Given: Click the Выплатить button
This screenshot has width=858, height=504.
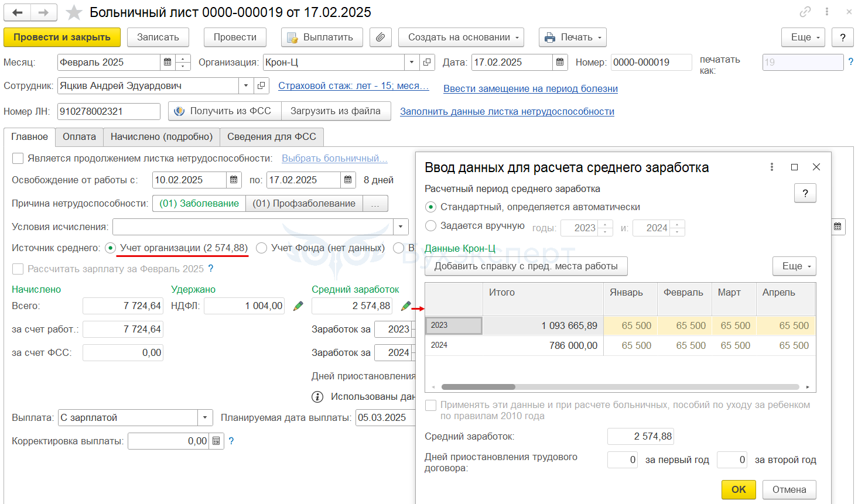Looking at the screenshot, I should 322,37.
